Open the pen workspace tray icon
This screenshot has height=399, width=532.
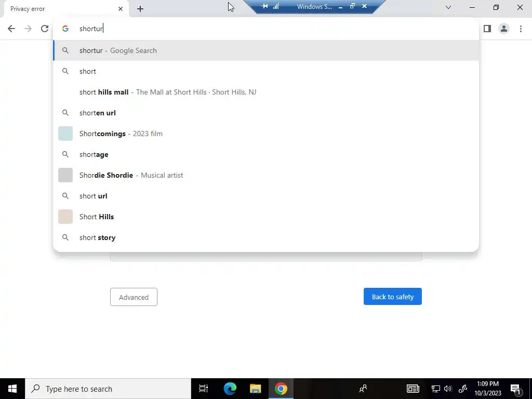[463, 389]
